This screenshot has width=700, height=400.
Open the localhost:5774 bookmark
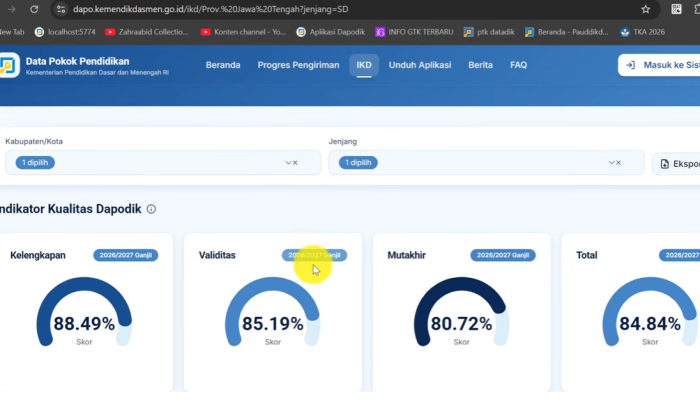(65, 32)
